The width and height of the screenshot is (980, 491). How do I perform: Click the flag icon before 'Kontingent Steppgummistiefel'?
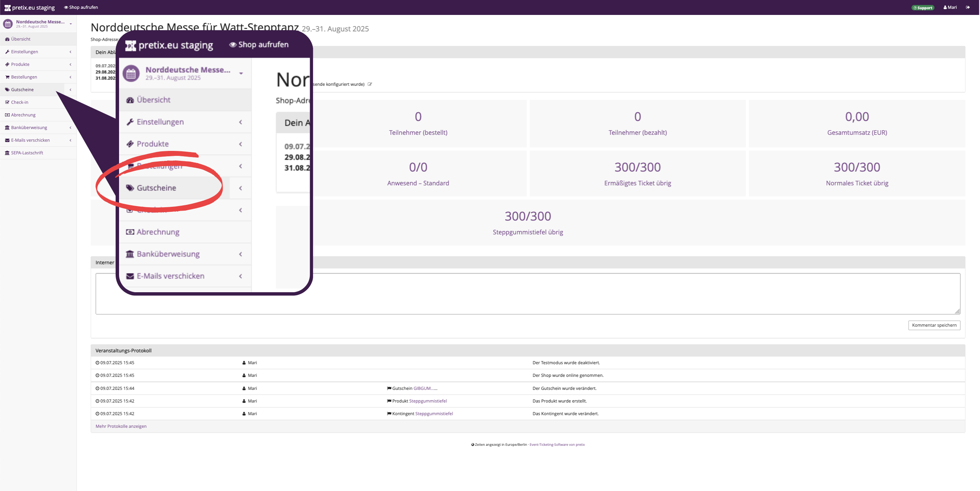[x=389, y=414]
